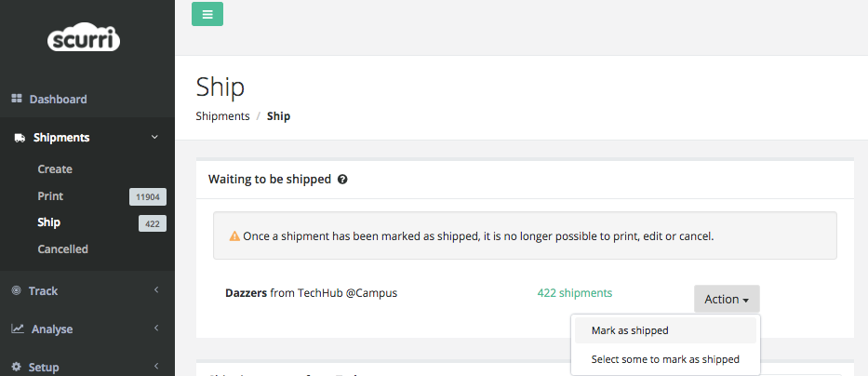
Task: Click the Scurri cloud logo
Action: pos(84,39)
